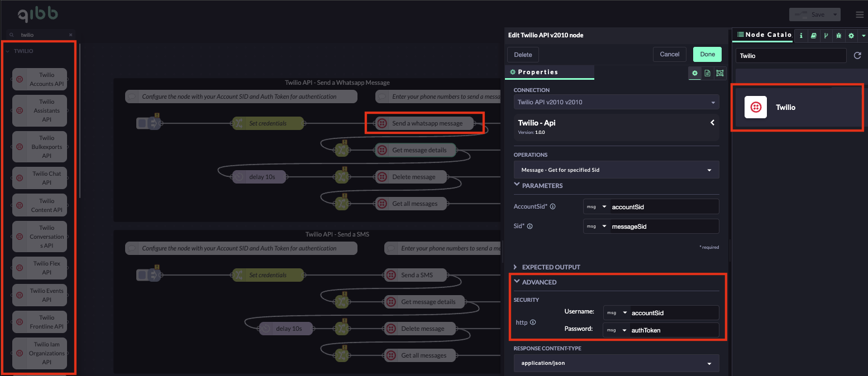Click the Password authToken input field

(x=673, y=330)
